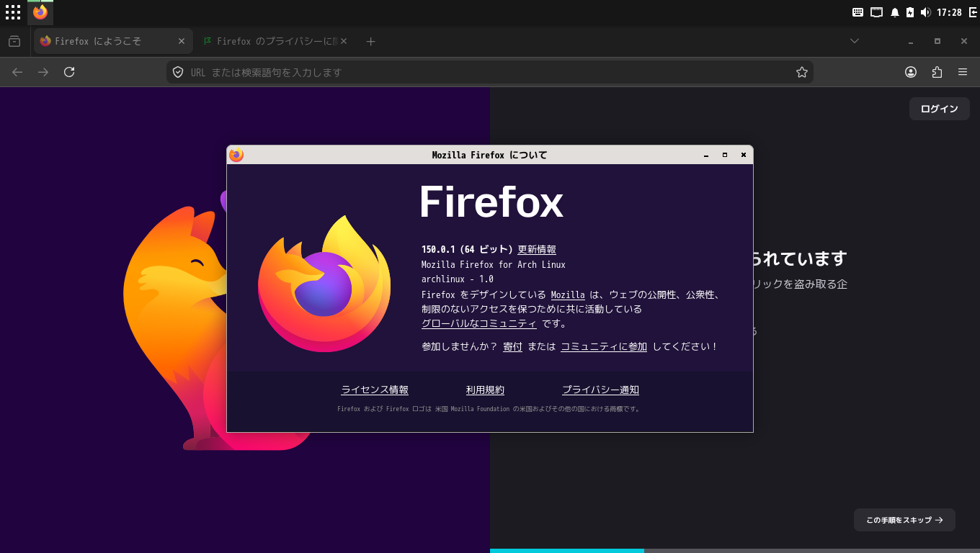980x553 pixels.
Task: Open the ライセンス情報 link
Action: coord(375,390)
